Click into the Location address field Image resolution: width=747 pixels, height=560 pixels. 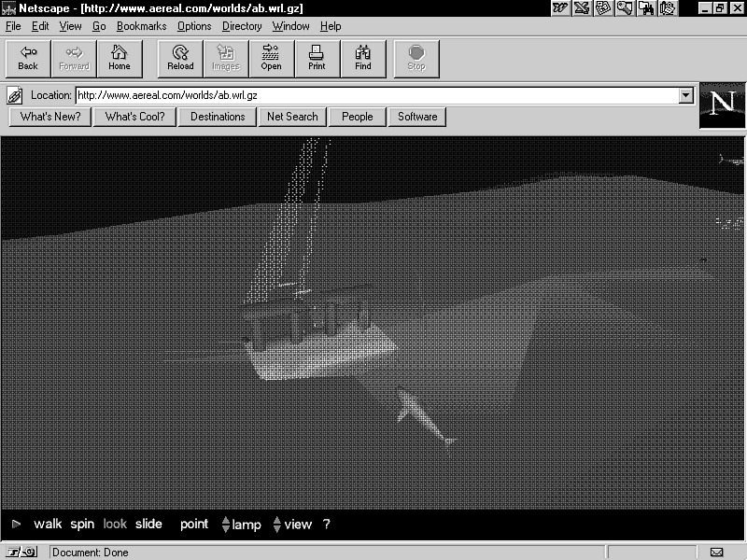pos(373,95)
